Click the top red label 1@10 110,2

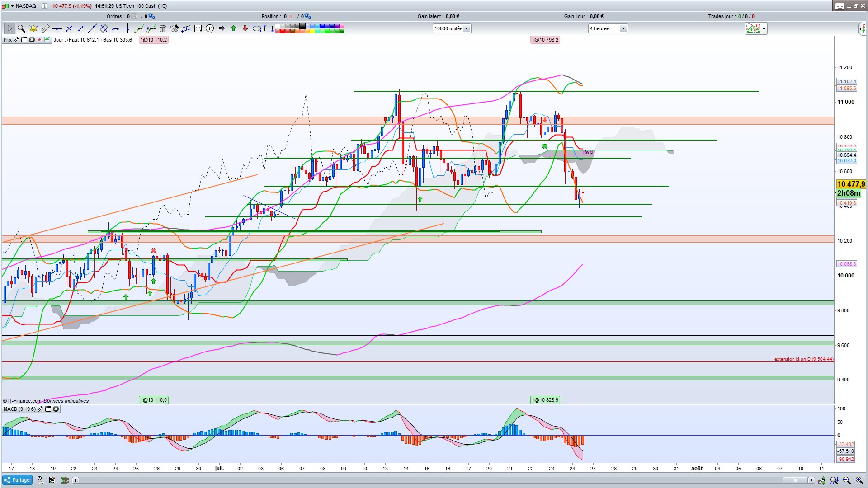[154, 40]
